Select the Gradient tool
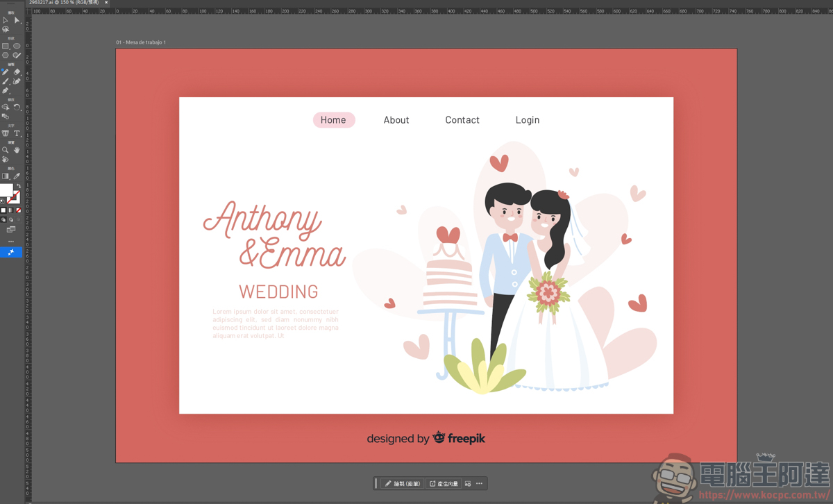 click(x=6, y=176)
